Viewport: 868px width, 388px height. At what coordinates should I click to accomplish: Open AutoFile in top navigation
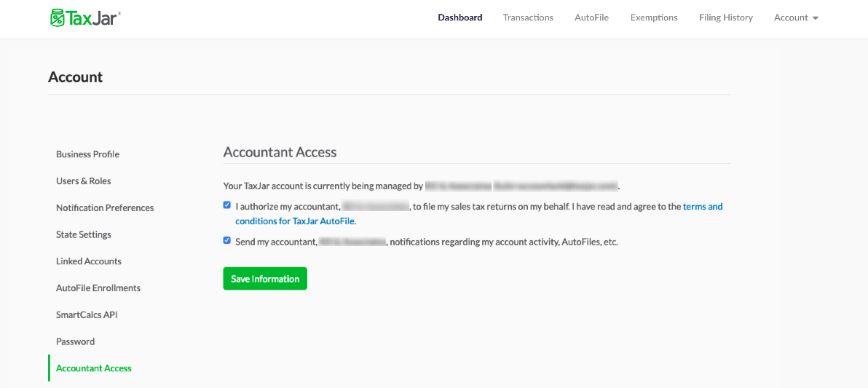pos(592,17)
